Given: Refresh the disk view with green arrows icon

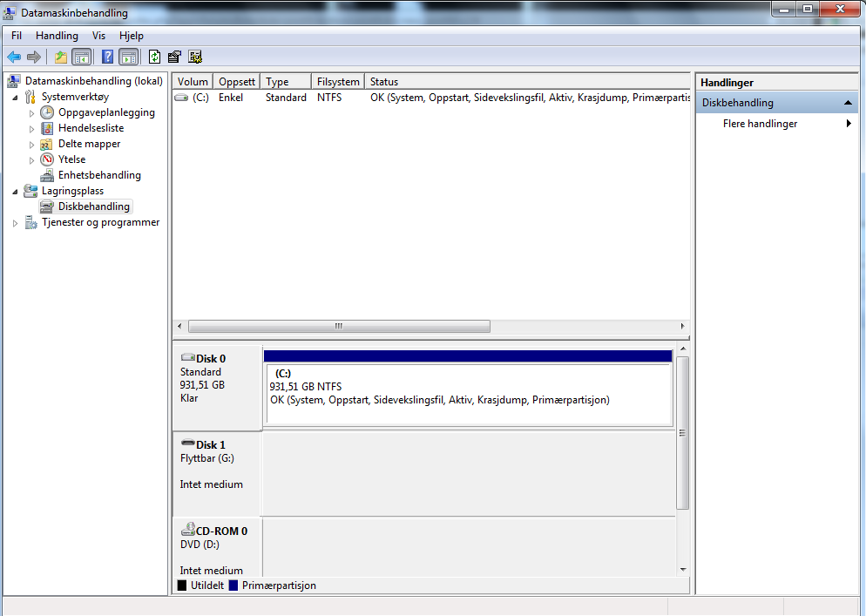Looking at the screenshot, I should 155,57.
